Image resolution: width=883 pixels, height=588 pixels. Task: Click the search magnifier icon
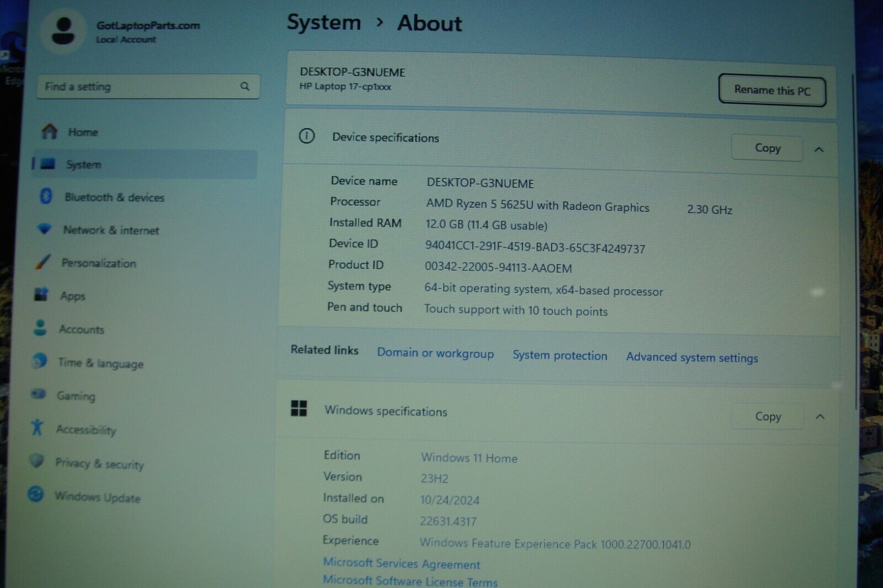[x=244, y=87]
